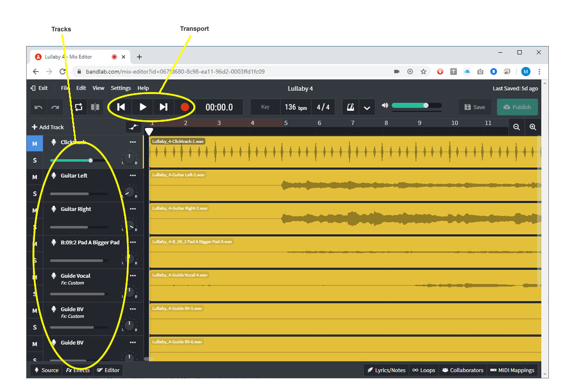575x392 pixels.
Task: Toggle the metronome icon in the toolbar
Action: click(x=350, y=107)
